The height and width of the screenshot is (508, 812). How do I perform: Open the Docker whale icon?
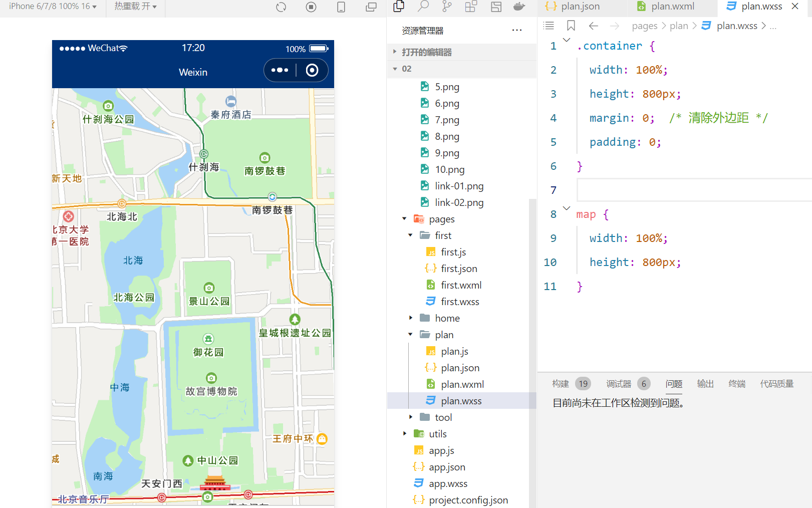click(x=519, y=7)
